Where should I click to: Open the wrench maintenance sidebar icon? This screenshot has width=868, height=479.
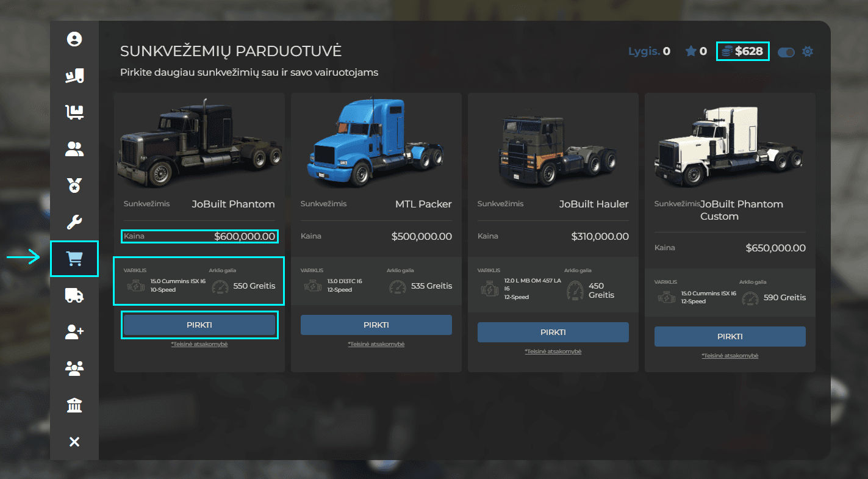pyautogui.click(x=74, y=222)
